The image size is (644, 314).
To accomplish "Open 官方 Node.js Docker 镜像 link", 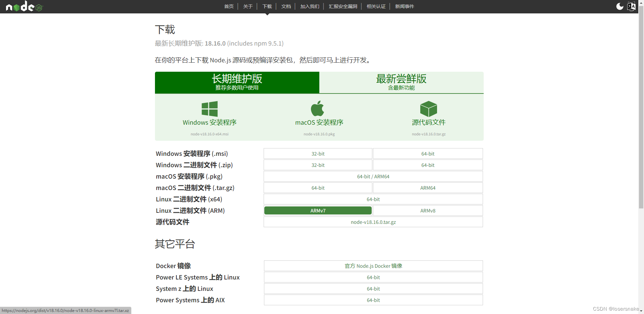I will [x=373, y=266].
